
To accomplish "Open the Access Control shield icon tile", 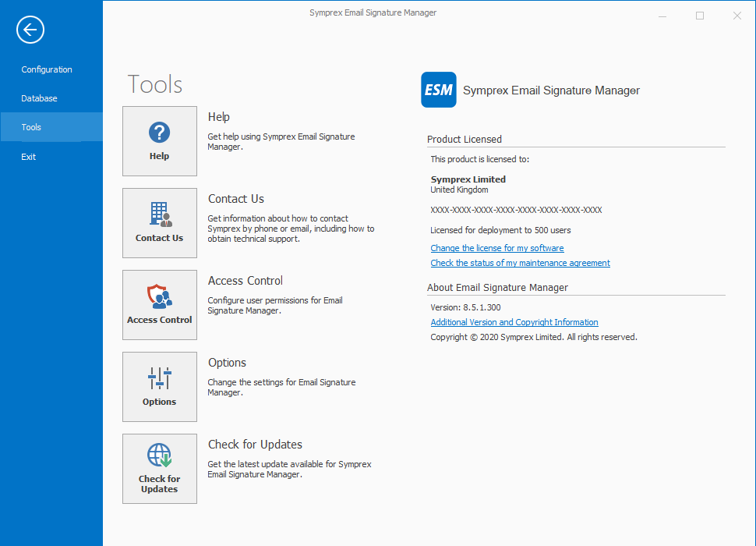I will pos(160,305).
